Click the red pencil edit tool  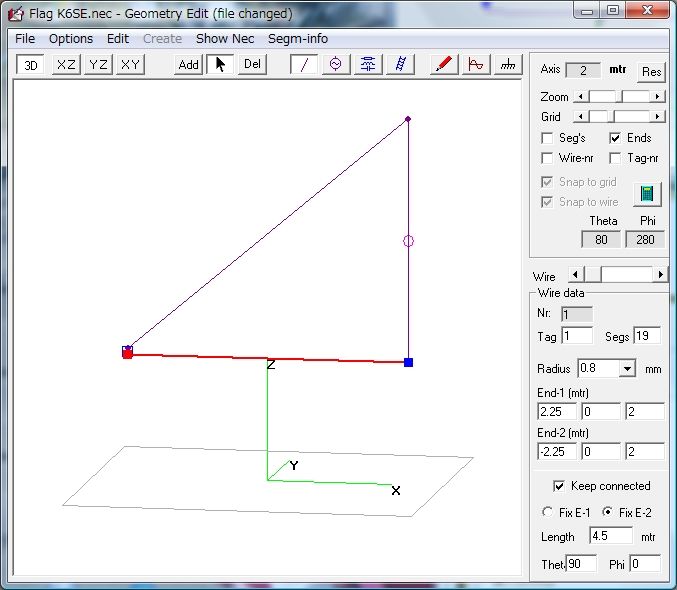444,64
